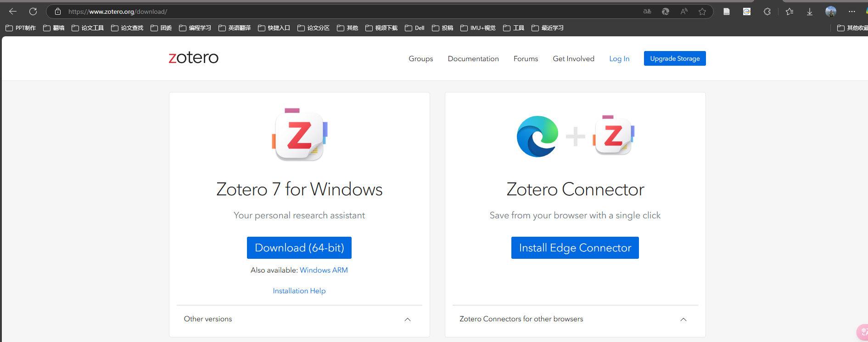This screenshot has height=342, width=868.
Task: Click the Log In link
Action: click(x=619, y=59)
